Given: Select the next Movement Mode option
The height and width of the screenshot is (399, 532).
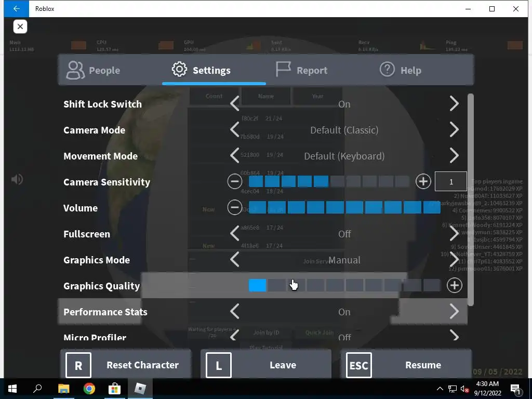Looking at the screenshot, I should (x=454, y=155).
